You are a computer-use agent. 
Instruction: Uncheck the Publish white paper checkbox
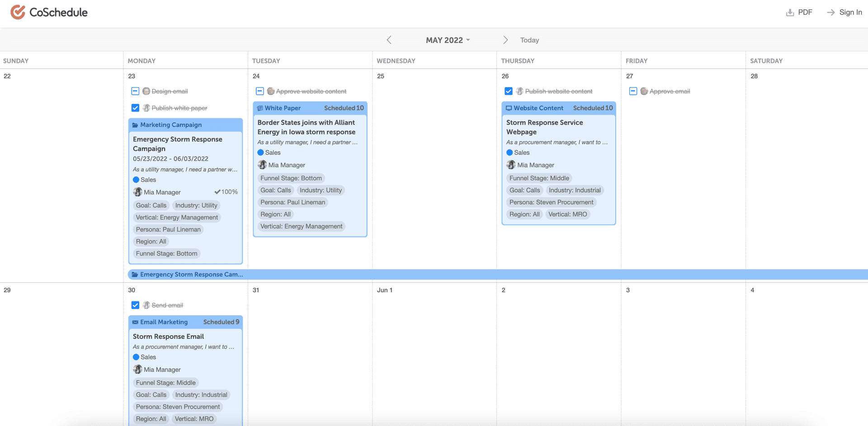coord(135,108)
